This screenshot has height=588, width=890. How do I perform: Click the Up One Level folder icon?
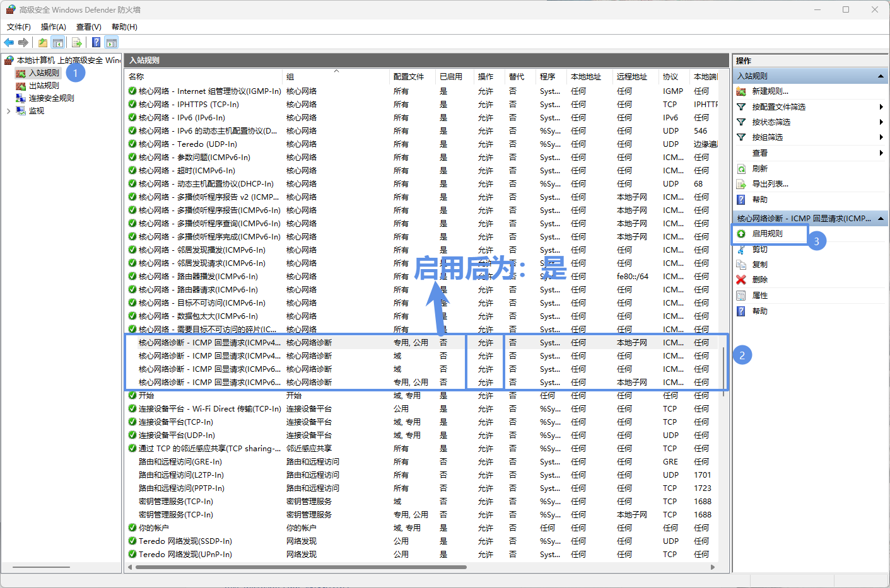pyautogui.click(x=42, y=42)
